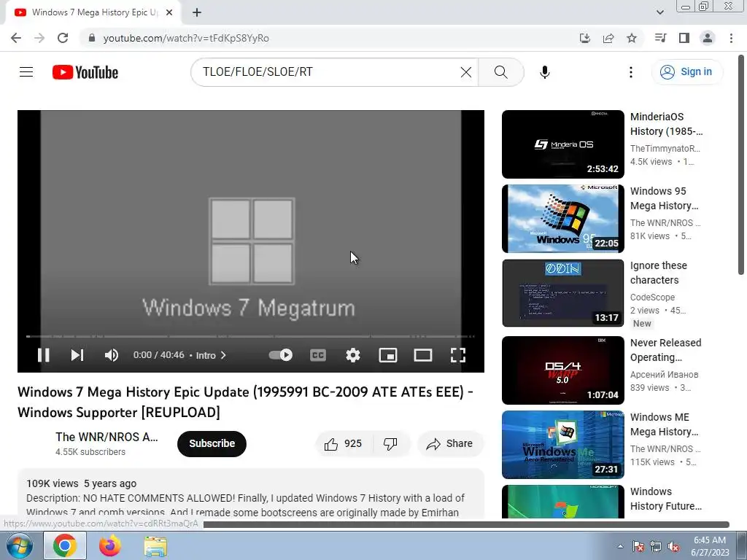Share this page icon in address bar

point(608,38)
